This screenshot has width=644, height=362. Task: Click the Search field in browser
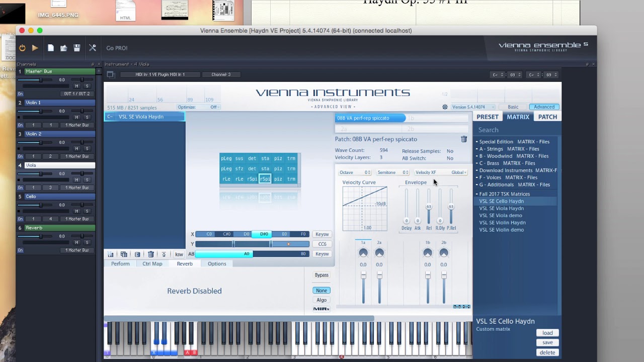(516, 130)
